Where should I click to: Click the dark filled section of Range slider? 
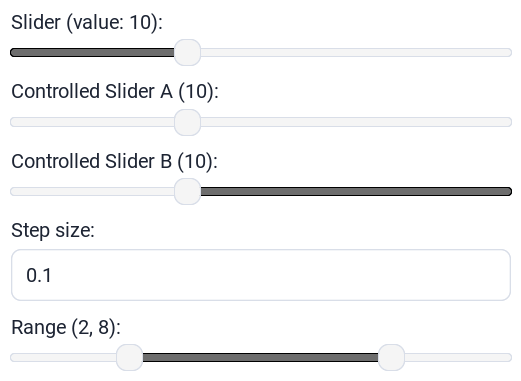[260, 357]
